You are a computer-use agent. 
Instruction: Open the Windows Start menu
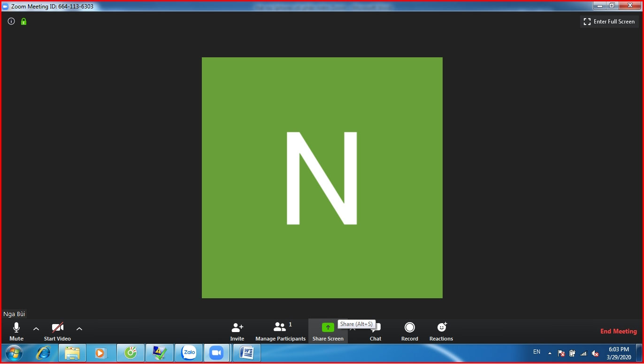coord(13,352)
